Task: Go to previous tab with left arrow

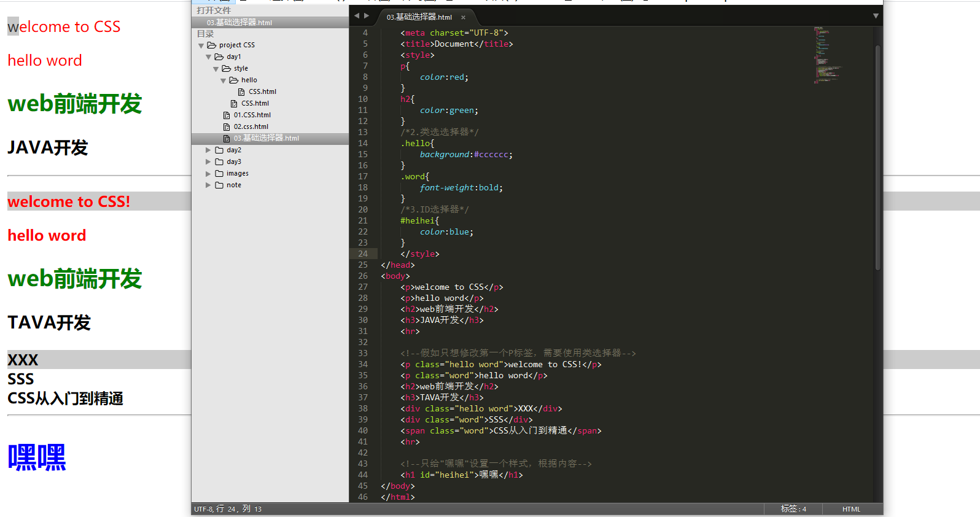Action: 357,16
